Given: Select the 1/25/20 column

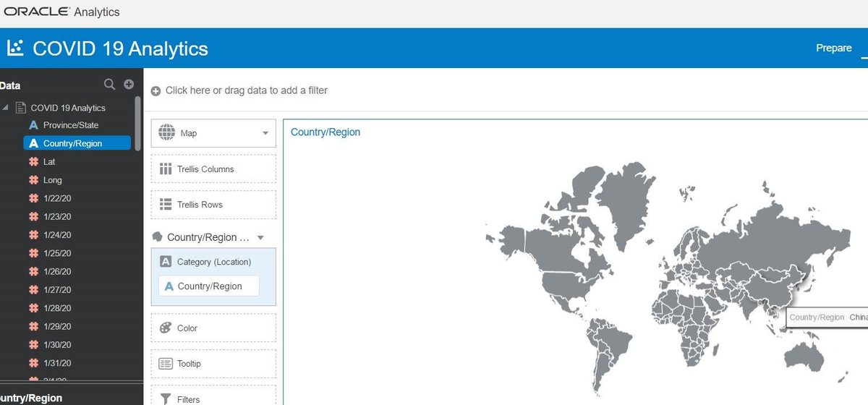Looking at the screenshot, I should click(x=57, y=253).
